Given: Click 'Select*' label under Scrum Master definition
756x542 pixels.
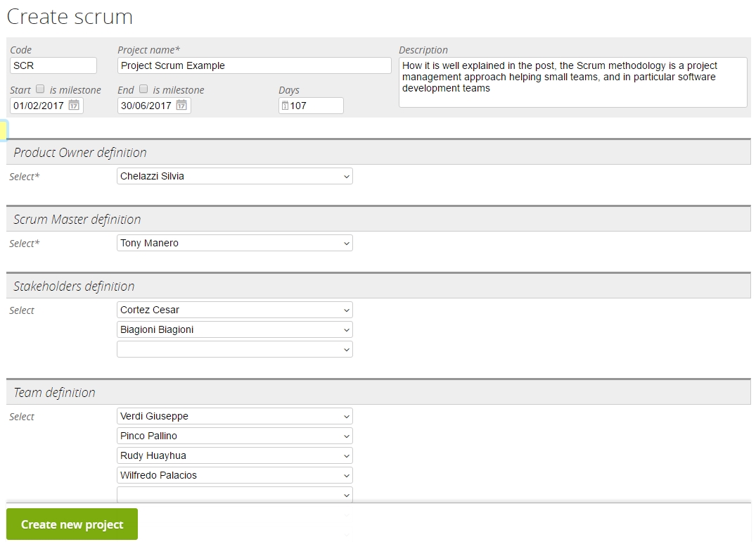Looking at the screenshot, I should (25, 244).
